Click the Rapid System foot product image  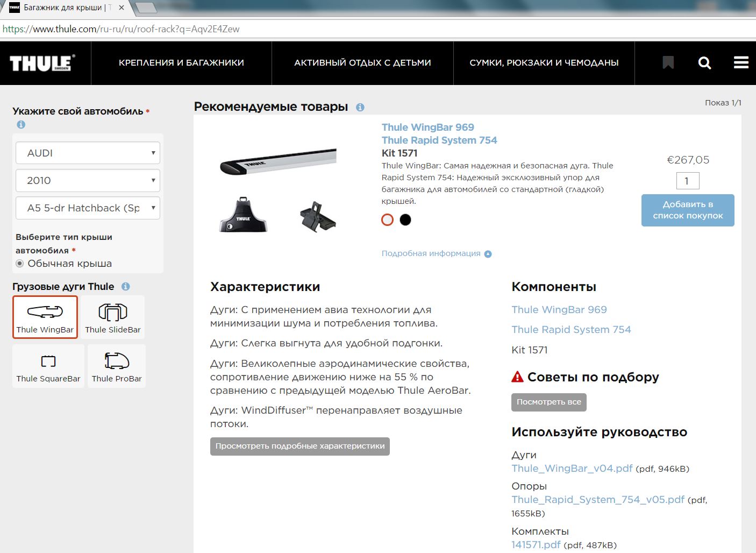pos(243,215)
